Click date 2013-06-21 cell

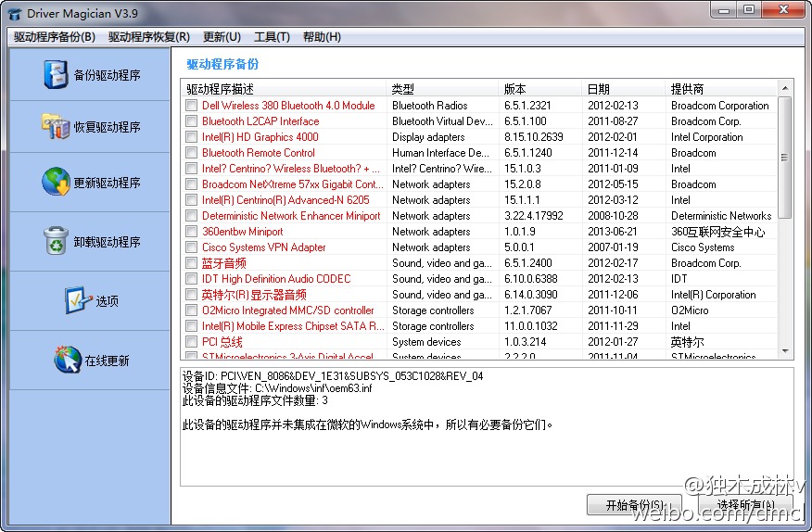click(613, 232)
